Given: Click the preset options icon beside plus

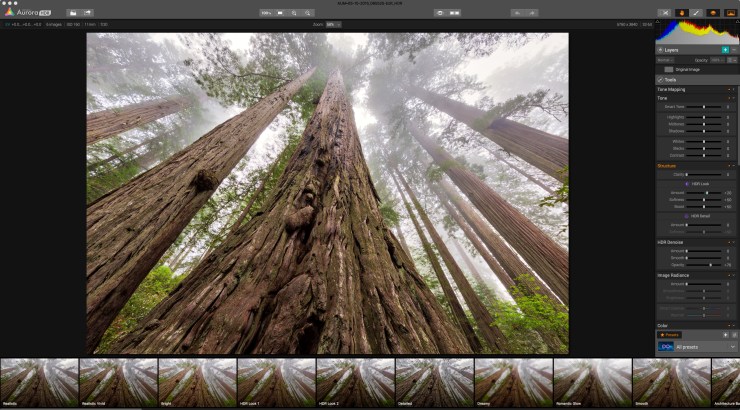Looking at the screenshot, I should (x=734, y=335).
